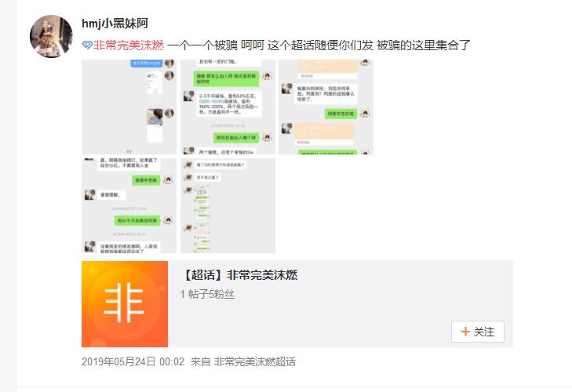The width and height of the screenshot is (572, 392).
Task: Open the 【超话】非常完美沫燃 card title
Action: pyautogui.click(x=239, y=275)
